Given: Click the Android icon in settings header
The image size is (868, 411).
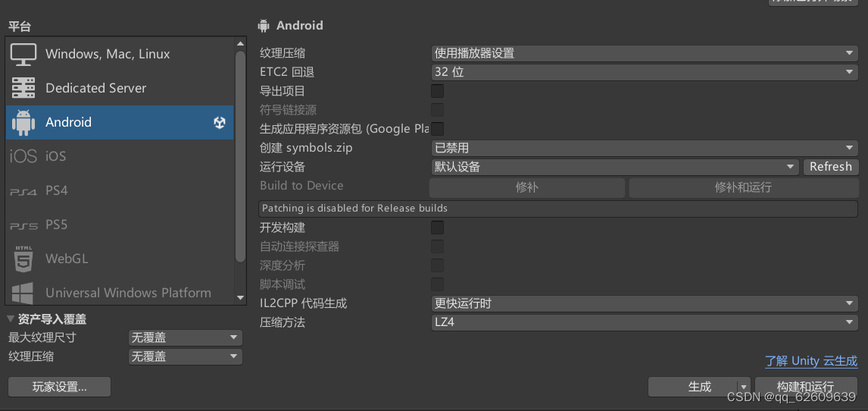Looking at the screenshot, I should [264, 26].
